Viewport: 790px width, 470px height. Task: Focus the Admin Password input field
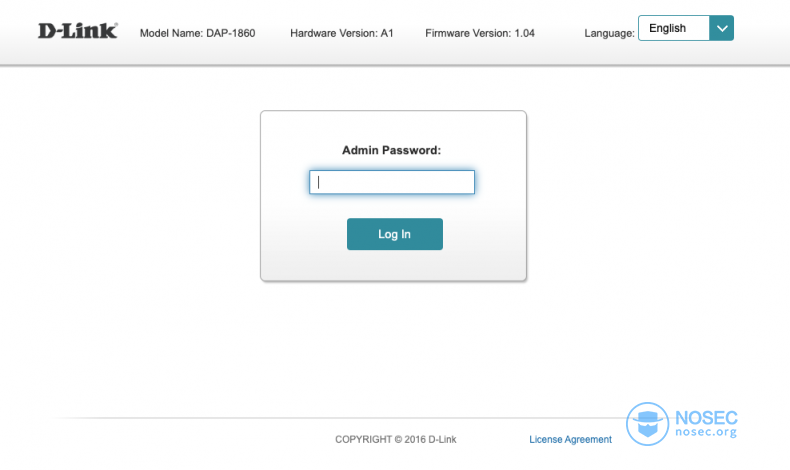[x=392, y=182]
